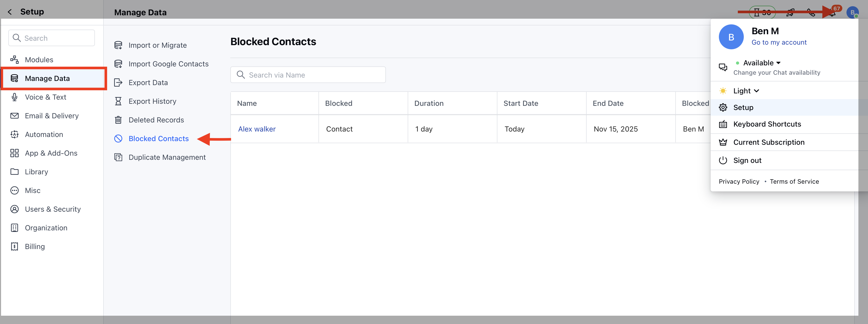Open Export Data from Manage Data panel
The width and height of the screenshot is (868, 324).
click(148, 82)
